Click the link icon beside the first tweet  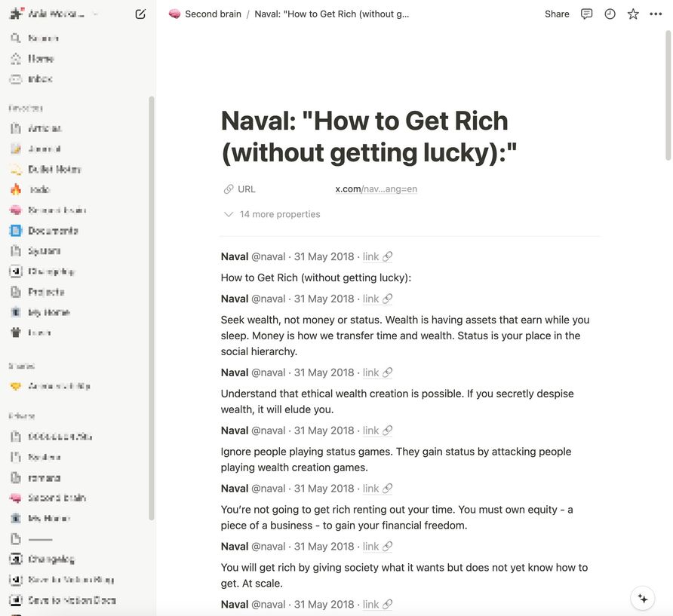[x=386, y=255]
